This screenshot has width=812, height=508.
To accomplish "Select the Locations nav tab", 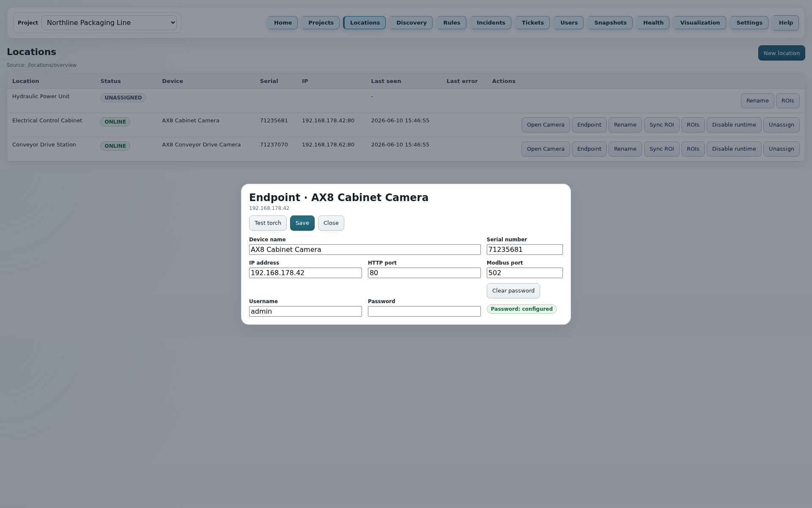I will 365,23.
